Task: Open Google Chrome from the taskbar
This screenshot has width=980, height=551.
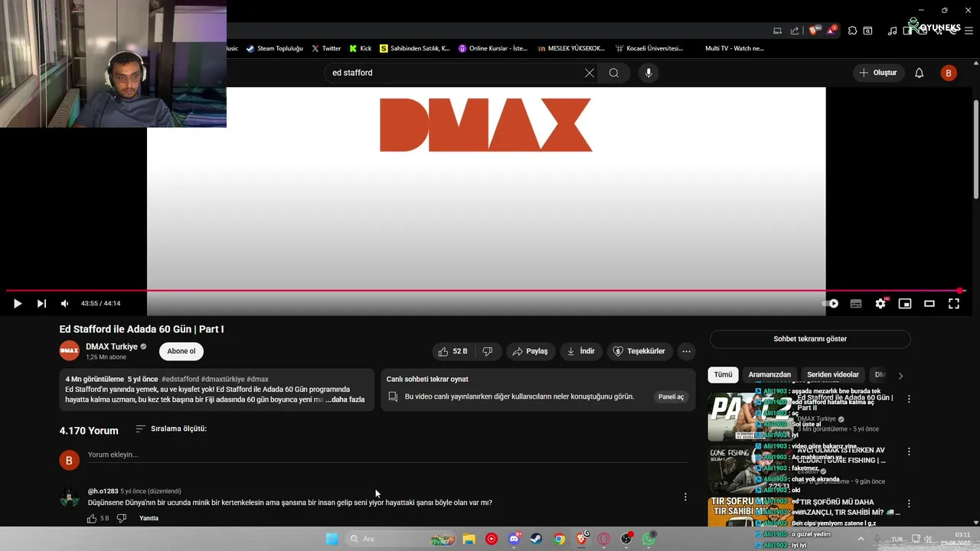Action: pos(559,539)
